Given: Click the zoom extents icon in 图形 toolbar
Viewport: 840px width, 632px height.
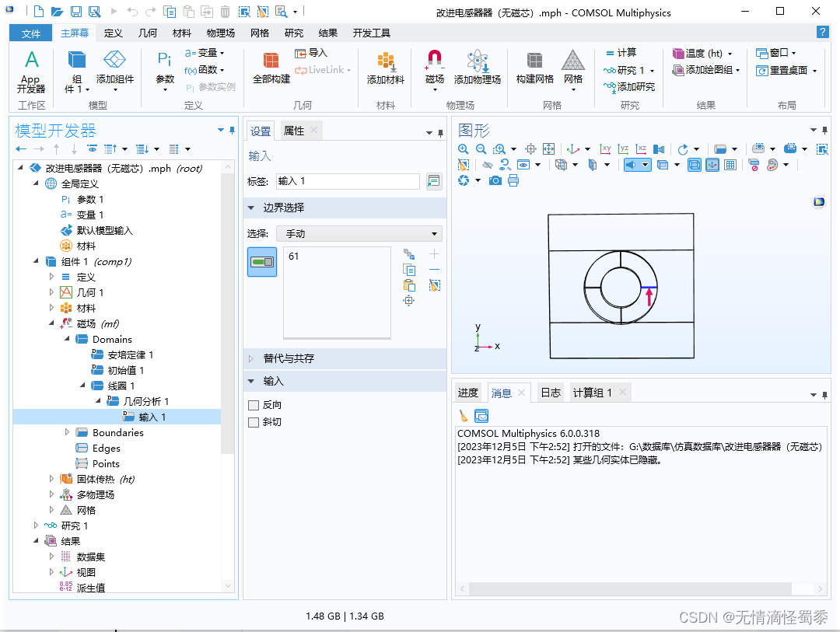Looking at the screenshot, I should pyautogui.click(x=548, y=149).
